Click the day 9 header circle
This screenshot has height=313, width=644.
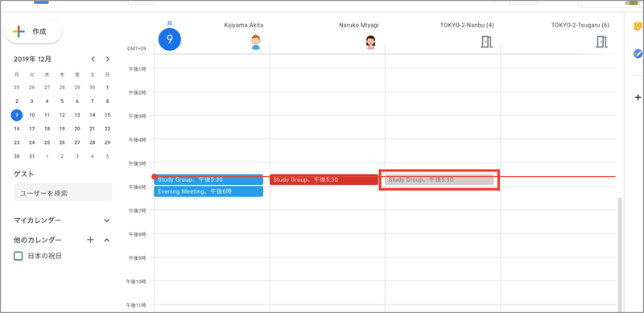pyautogui.click(x=170, y=39)
